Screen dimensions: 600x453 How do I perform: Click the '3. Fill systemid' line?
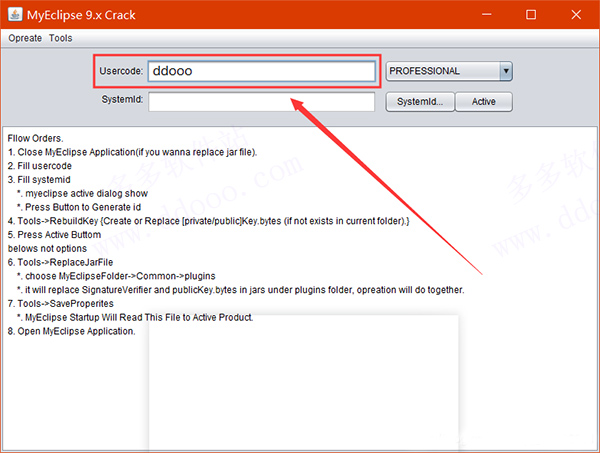point(39,179)
